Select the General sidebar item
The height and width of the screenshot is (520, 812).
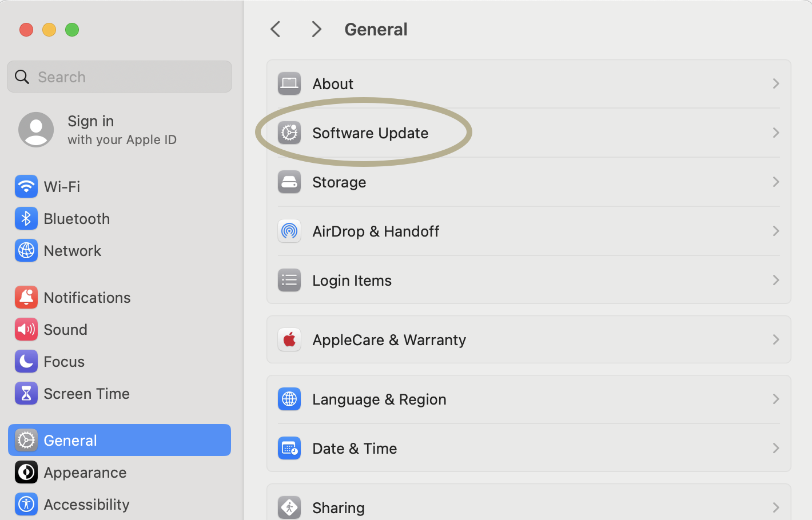pos(70,440)
